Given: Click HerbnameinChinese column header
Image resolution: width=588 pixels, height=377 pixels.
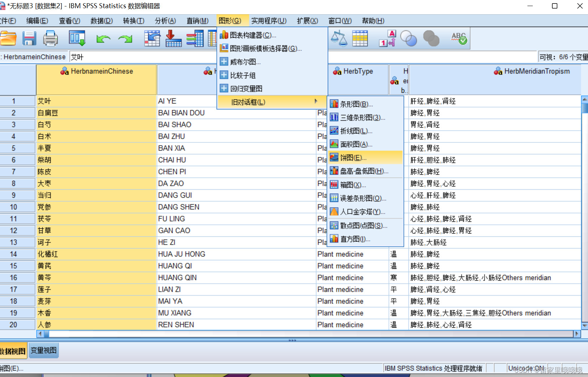Looking at the screenshot, I should pyautogui.click(x=96, y=79).
